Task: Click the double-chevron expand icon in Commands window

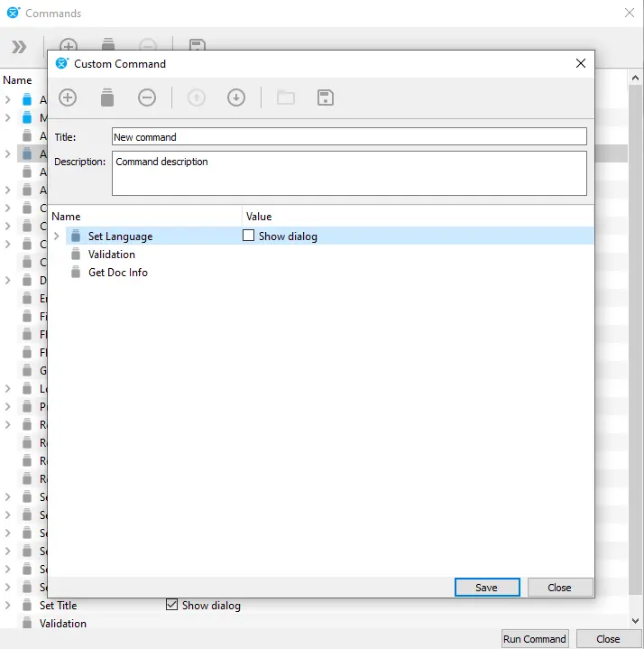Action: (x=19, y=47)
